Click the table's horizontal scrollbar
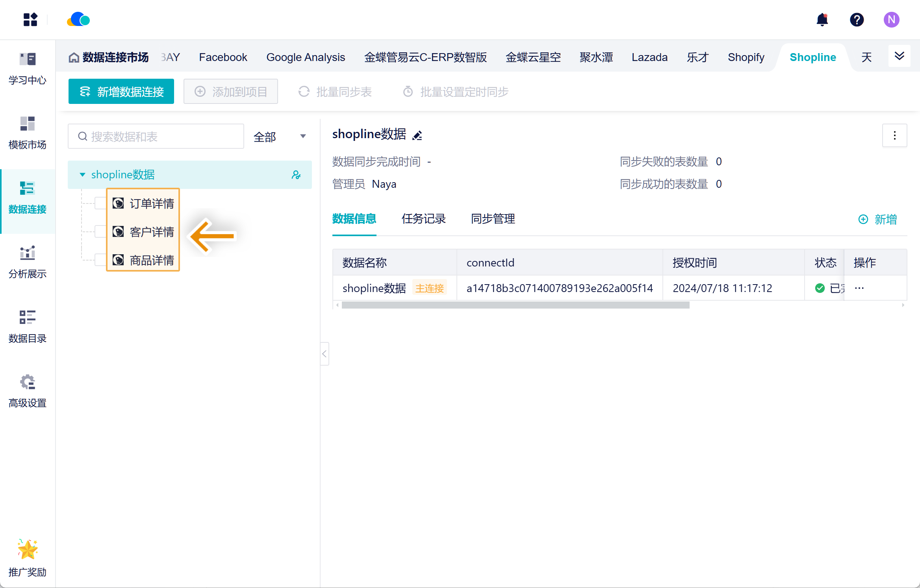 (x=515, y=305)
